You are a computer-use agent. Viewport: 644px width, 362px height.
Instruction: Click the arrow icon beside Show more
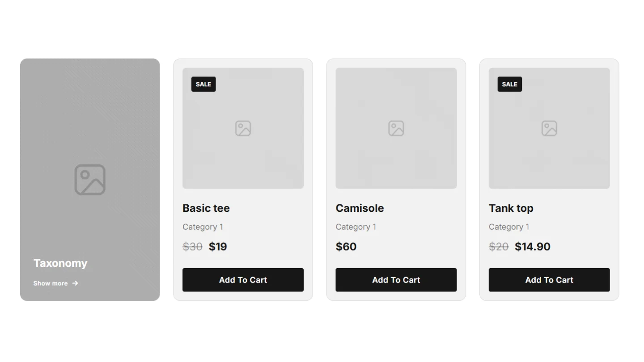click(x=75, y=283)
